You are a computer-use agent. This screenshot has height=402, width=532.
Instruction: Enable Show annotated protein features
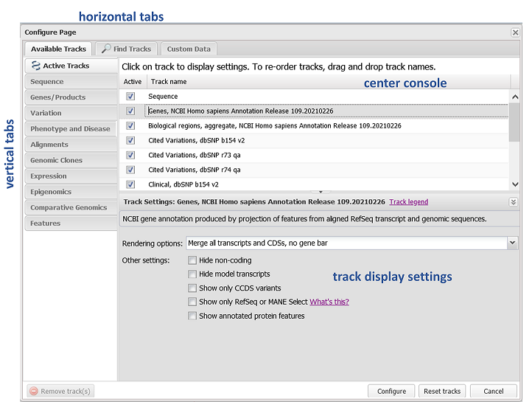[x=192, y=316]
